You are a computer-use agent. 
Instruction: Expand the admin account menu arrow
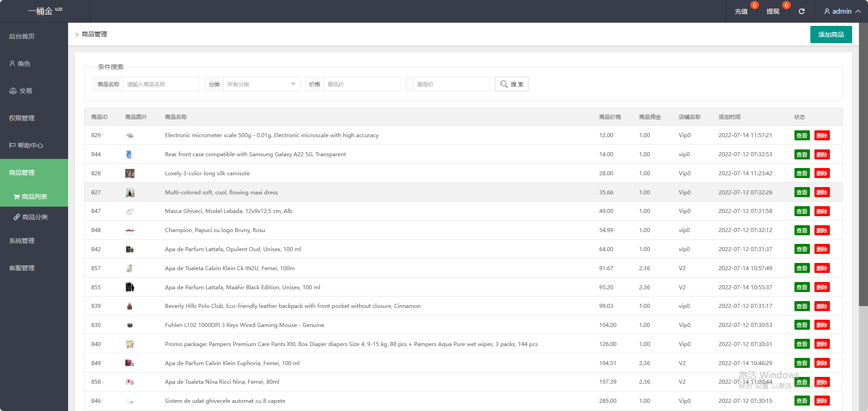click(858, 11)
